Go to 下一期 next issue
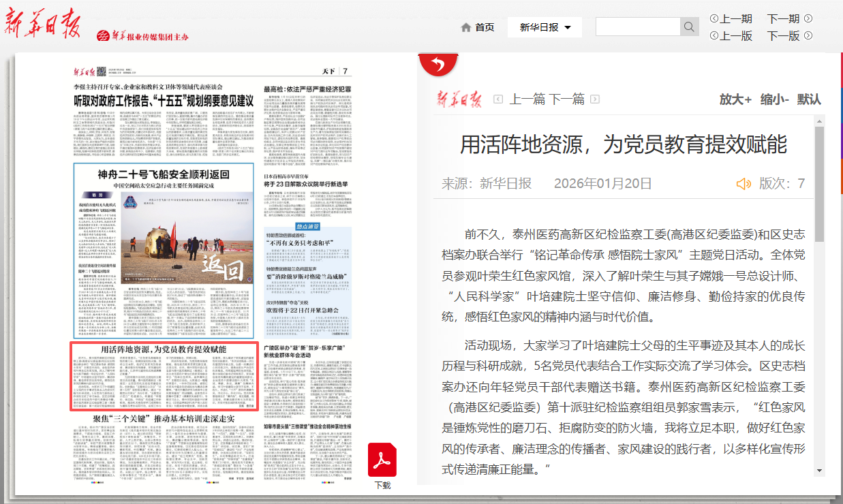Image resolution: width=843 pixels, height=504 pixels. coord(789,18)
